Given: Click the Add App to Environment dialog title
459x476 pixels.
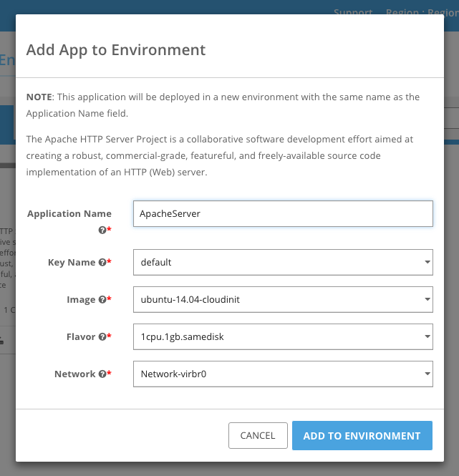Looking at the screenshot, I should tap(116, 50).
